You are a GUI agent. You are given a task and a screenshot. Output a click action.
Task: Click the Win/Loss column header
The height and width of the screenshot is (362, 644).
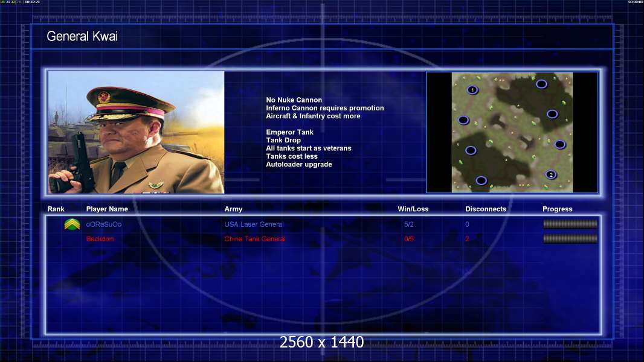[413, 209]
